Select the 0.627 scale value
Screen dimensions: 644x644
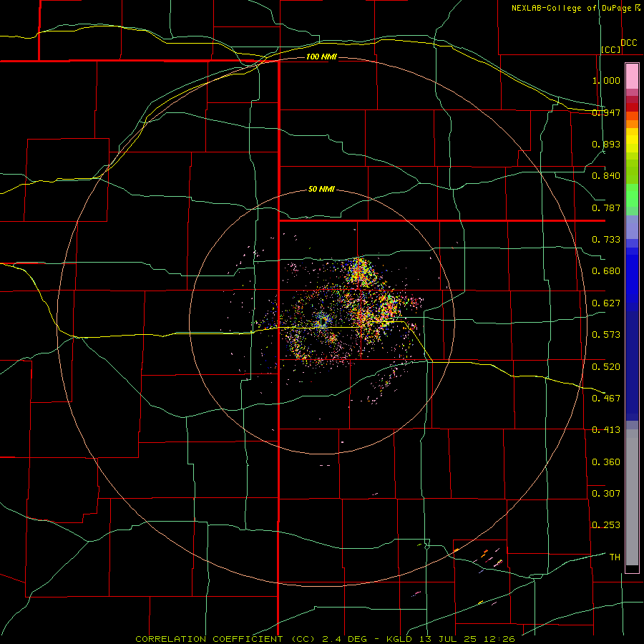click(606, 303)
